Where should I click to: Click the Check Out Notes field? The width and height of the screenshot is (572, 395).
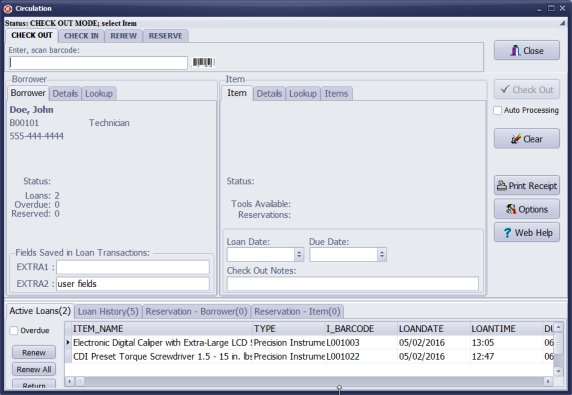(352, 284)
